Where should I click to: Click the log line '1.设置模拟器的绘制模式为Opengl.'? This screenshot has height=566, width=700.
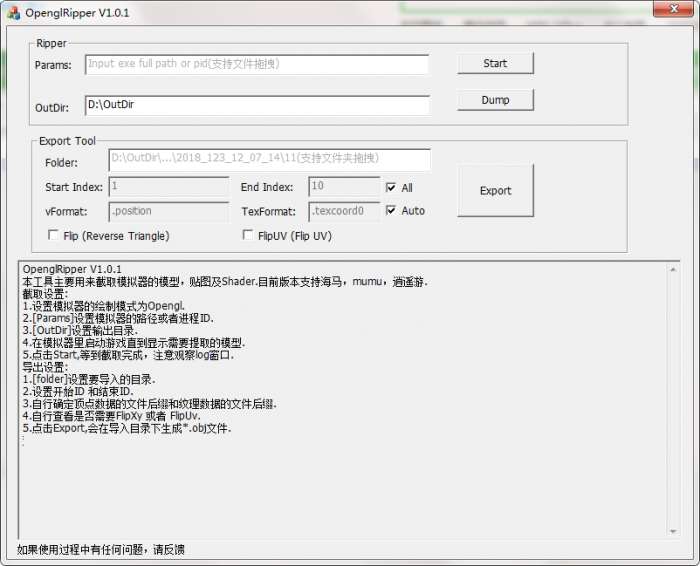(x=104, y=306)
